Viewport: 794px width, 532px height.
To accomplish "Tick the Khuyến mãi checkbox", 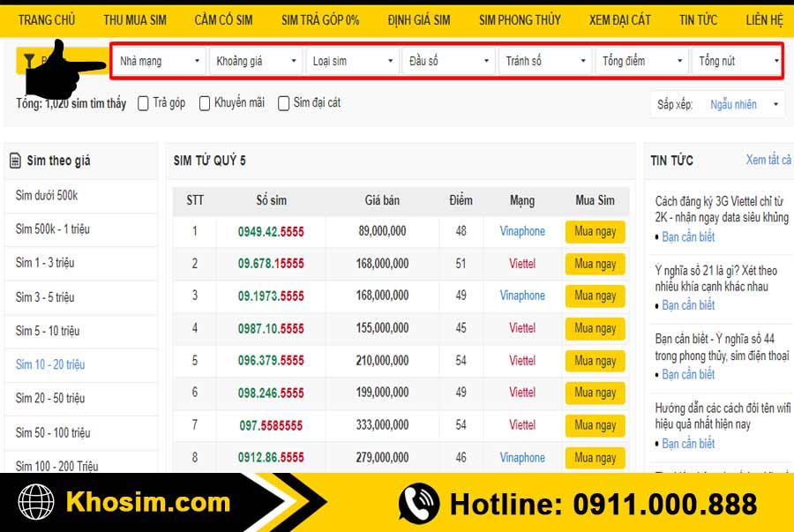I will (x=205, y=103).
